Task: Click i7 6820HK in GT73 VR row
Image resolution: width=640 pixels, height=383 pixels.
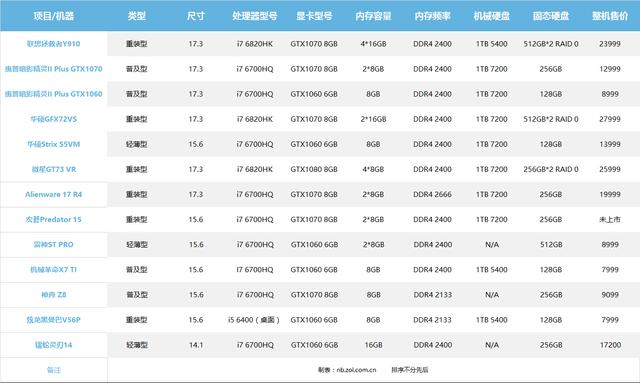Action: (x=255, y=169)
